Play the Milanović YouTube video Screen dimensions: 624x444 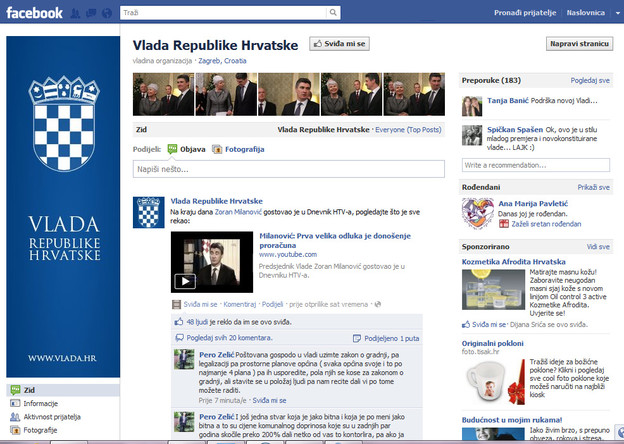pos(185,281)
